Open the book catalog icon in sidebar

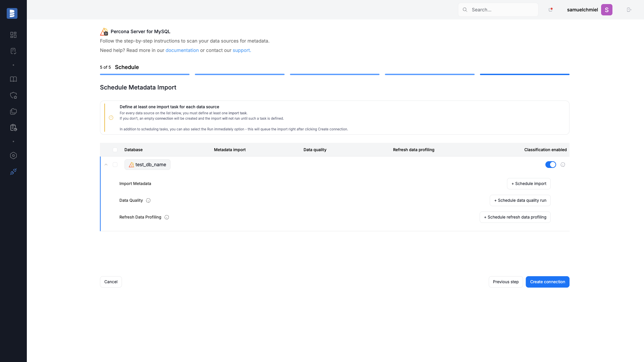coord(13,79)
